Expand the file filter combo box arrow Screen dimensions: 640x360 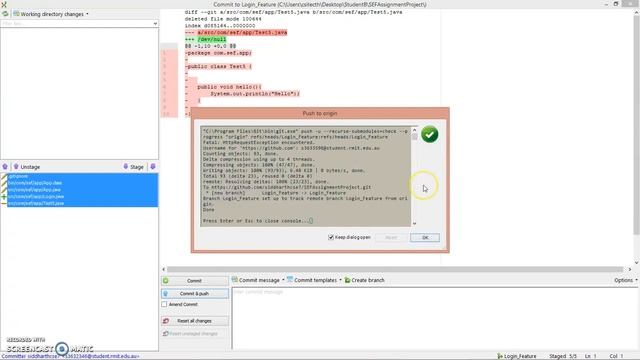pos(155,24)
